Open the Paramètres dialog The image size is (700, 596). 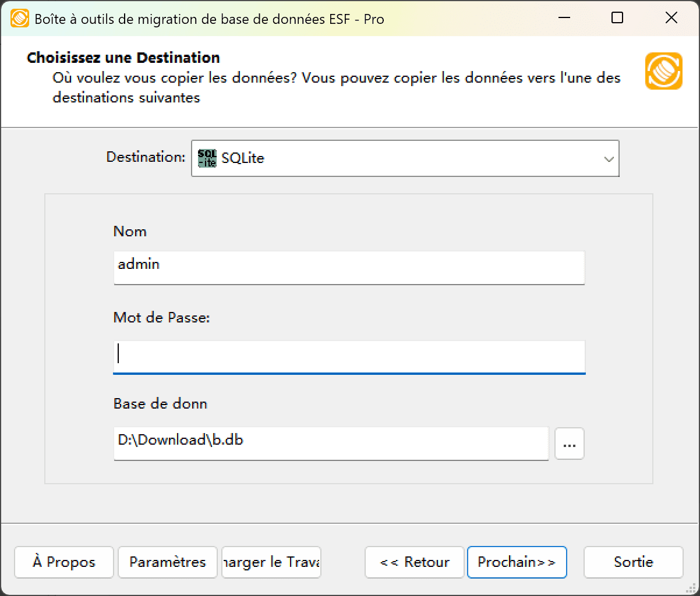167,562
